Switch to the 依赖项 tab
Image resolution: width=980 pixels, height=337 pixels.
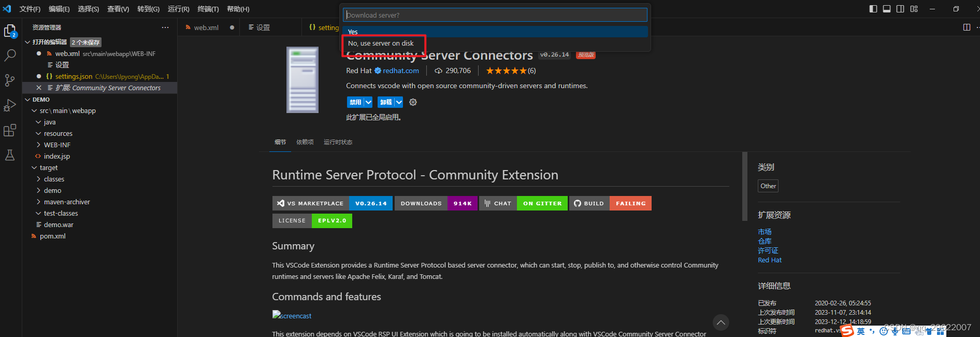[x=305, y=142]
